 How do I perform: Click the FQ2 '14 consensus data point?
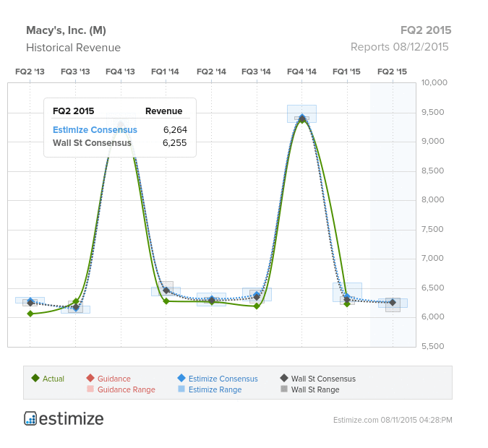point(212,300)
